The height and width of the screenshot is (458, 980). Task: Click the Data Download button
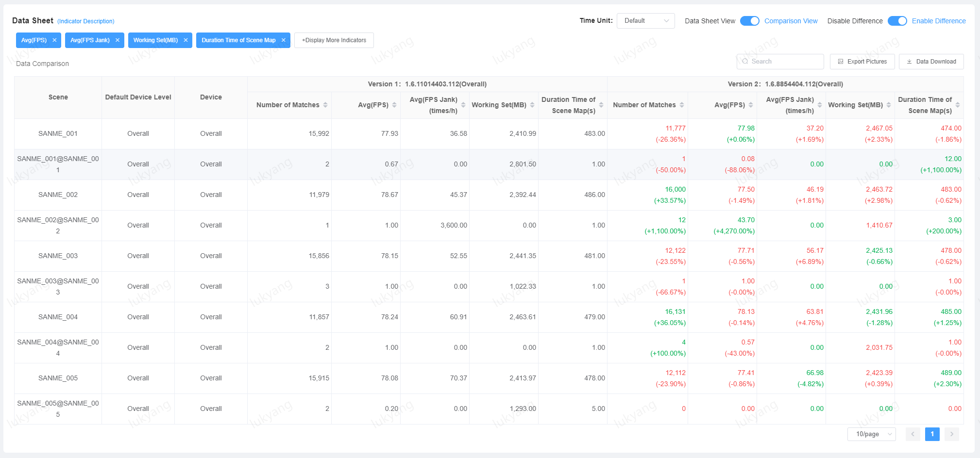point(931,62)
